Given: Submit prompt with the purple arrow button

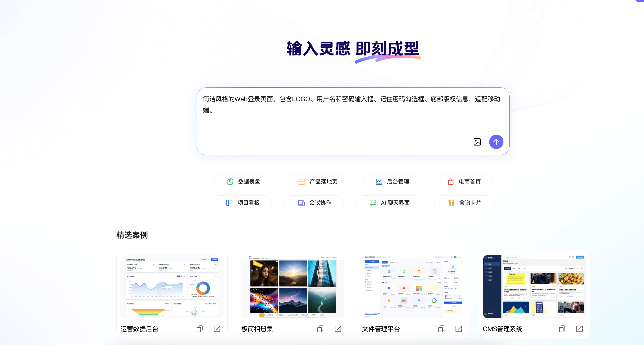Looking at the screenshot, I should [x=496, y=142].
